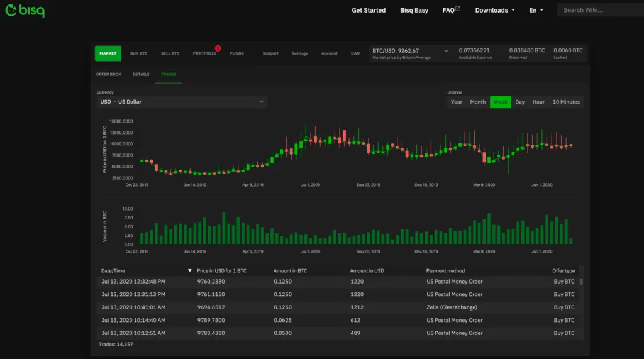644x359 pixels.
Task: Open the Get Started page
Action: click(369, 10)
